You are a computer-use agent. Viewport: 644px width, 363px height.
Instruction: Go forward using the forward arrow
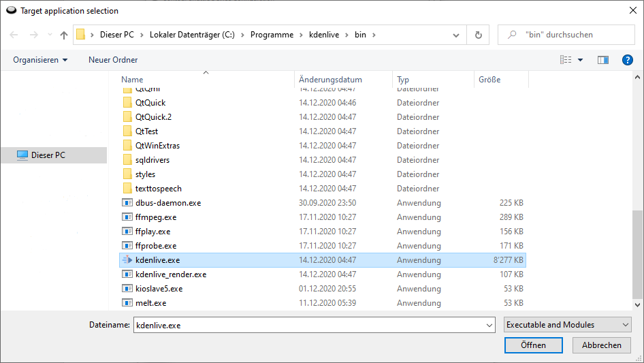tap(33, 35)
